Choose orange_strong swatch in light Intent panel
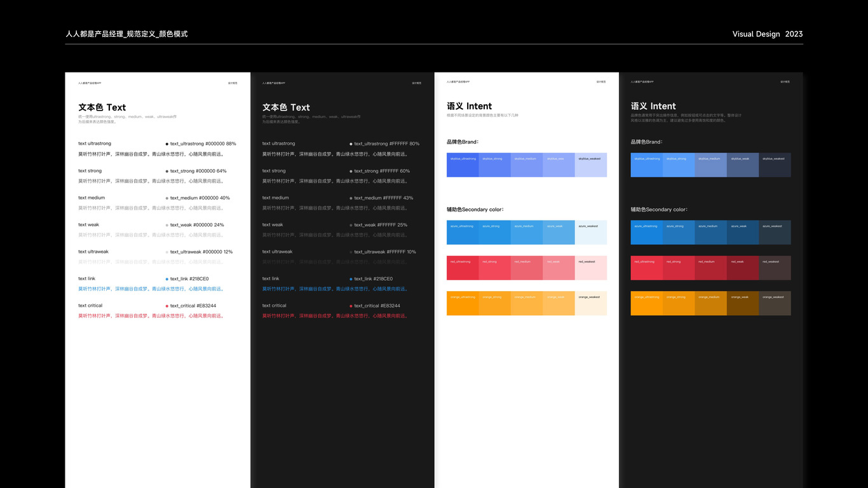 point(495,303)
